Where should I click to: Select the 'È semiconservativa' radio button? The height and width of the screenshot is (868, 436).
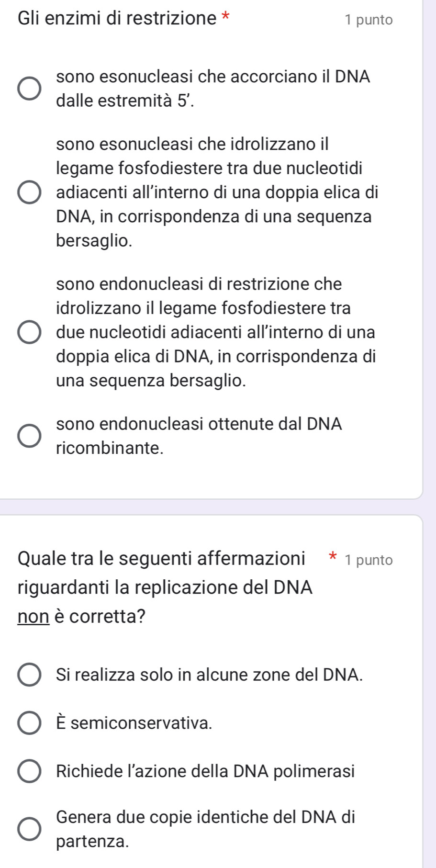(29, 723)
